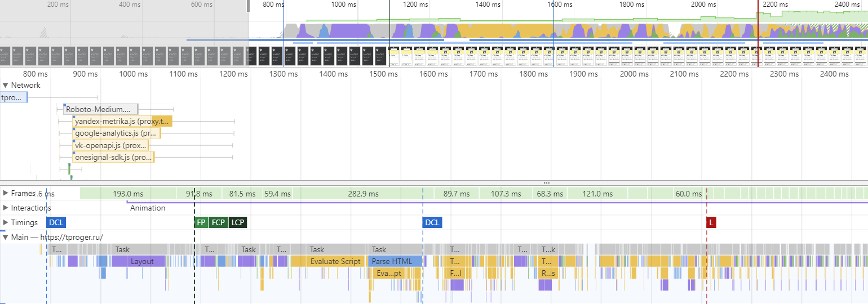Click the Frames track label
Viewport: 868px width, 304px height.
[x=23, y=193]
